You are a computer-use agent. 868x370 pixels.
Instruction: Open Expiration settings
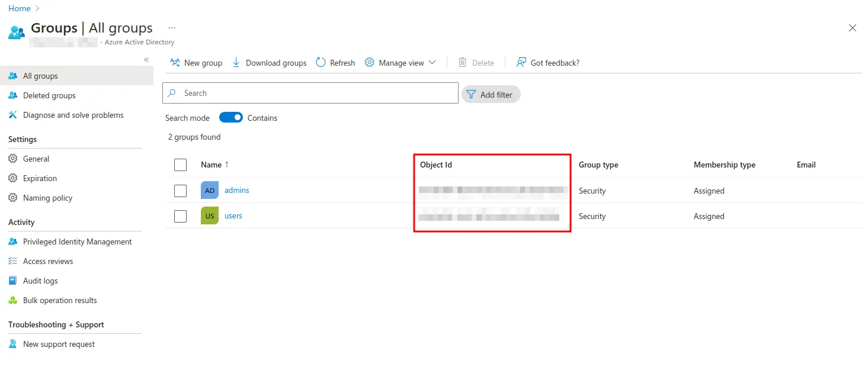pyautogui.click(x=40, y=178)
